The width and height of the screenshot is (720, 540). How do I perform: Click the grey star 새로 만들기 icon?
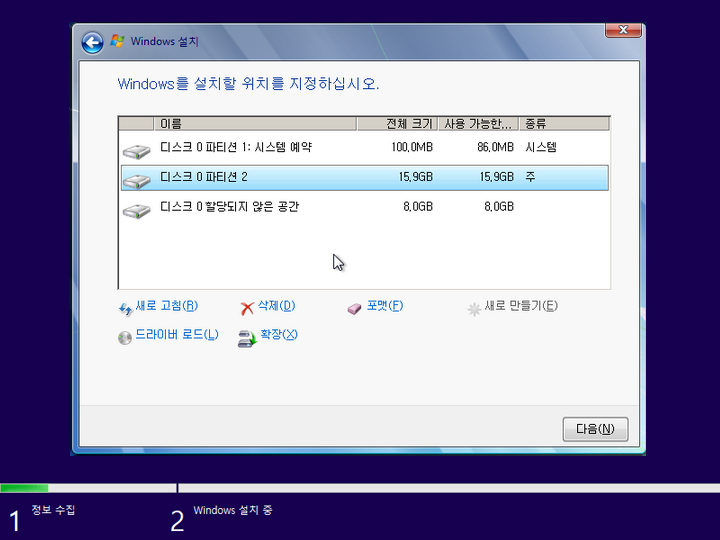474,309
